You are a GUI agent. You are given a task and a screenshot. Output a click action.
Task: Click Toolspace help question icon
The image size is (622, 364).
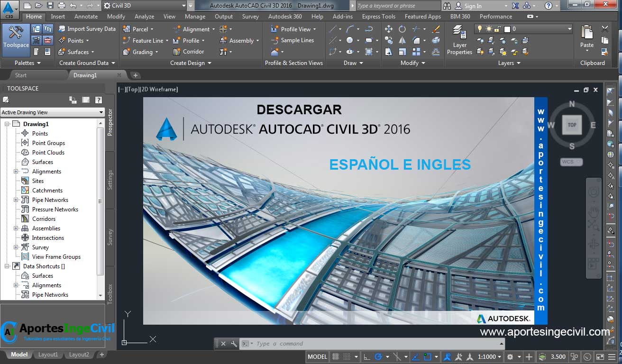(x=99, y=100)
